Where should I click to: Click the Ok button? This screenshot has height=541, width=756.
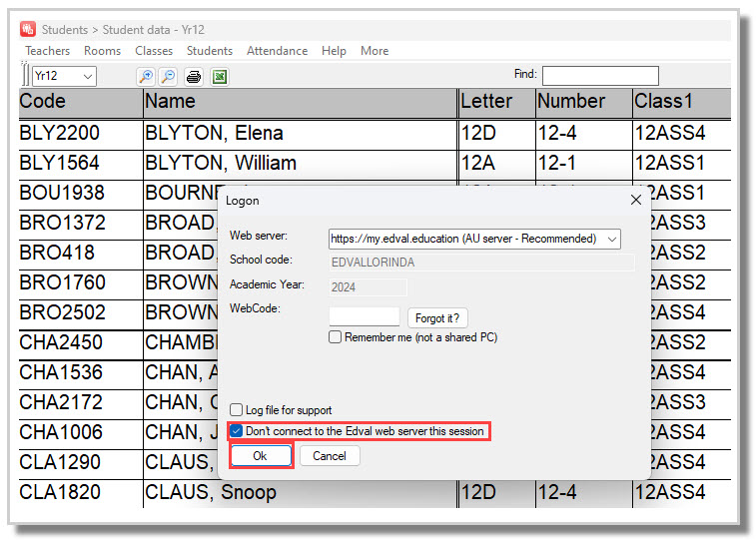pyautogui.click(x=261, y=455)
